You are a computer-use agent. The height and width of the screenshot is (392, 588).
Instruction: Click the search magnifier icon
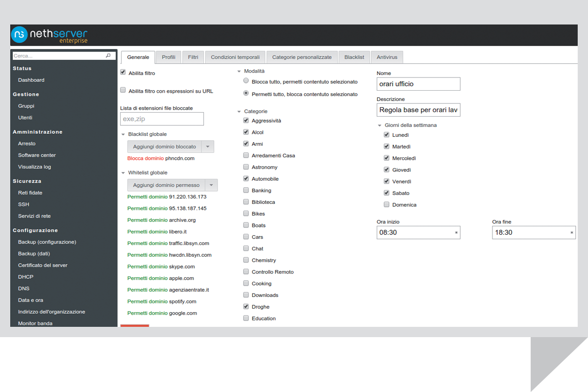[108, 56]
